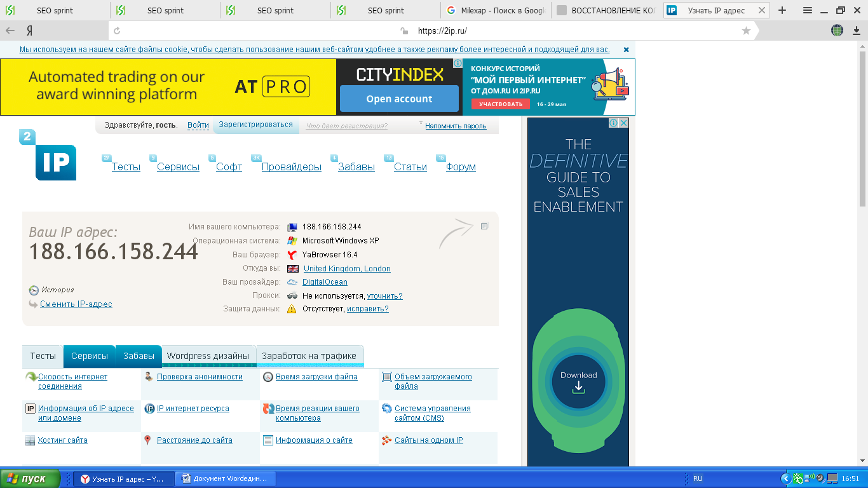Screen dimensions: 868x488
Task: Switch to the Milexap Google search tab
Action: [496, 10]
